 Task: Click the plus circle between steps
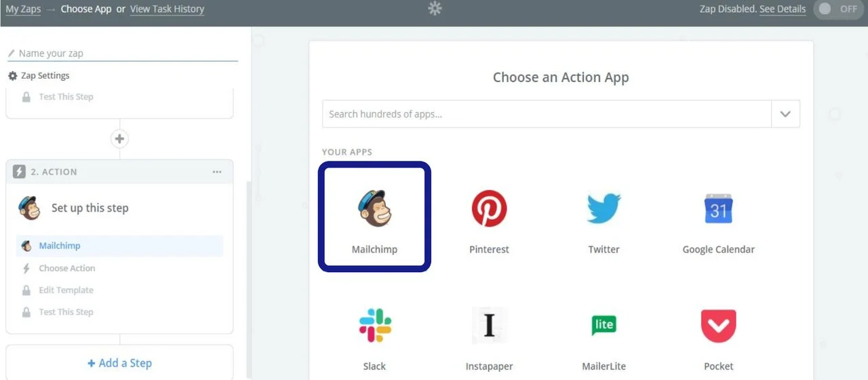[119, 139]
